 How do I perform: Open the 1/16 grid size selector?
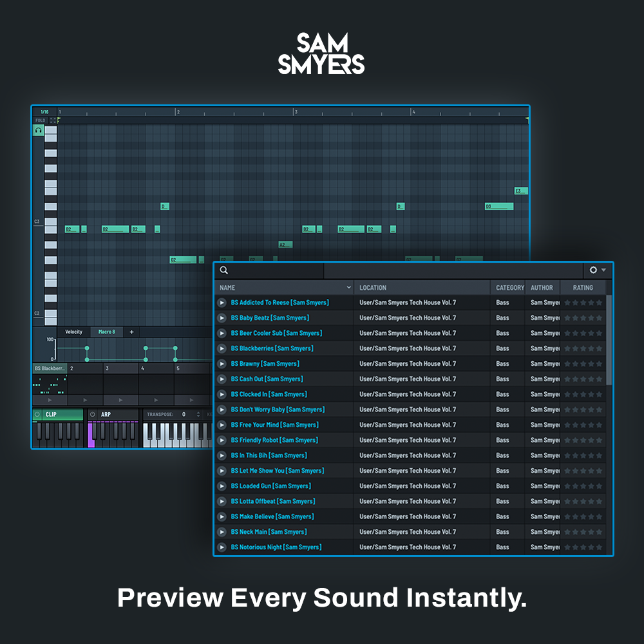(x=44, y=111)
